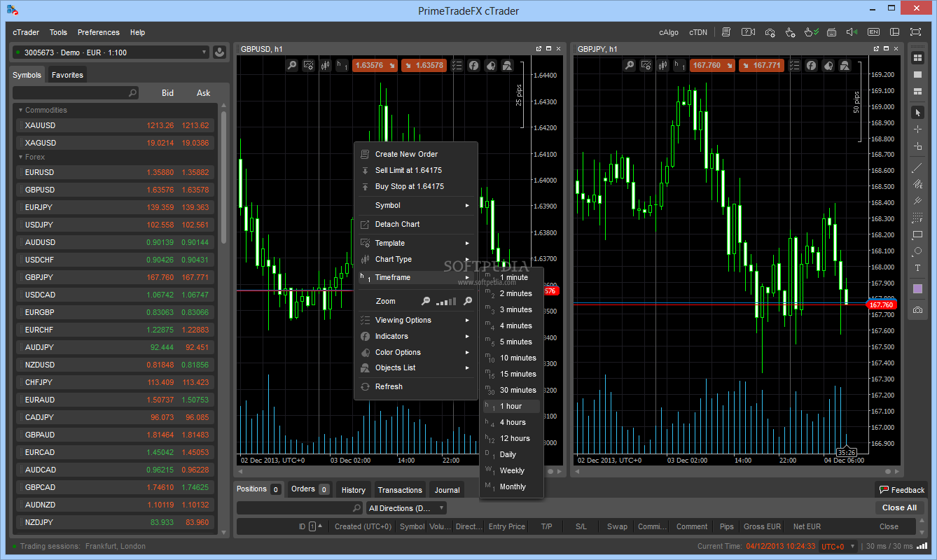Switch language using the EN icon

(873, 32)
